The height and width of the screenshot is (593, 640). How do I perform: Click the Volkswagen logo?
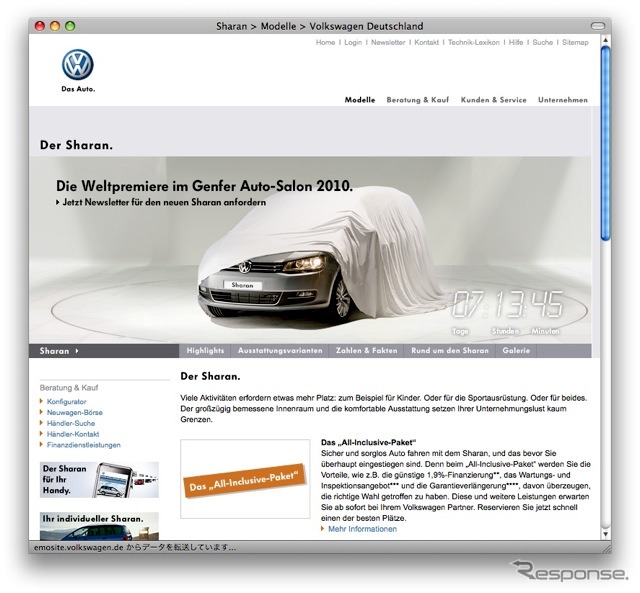coord(78,65)
